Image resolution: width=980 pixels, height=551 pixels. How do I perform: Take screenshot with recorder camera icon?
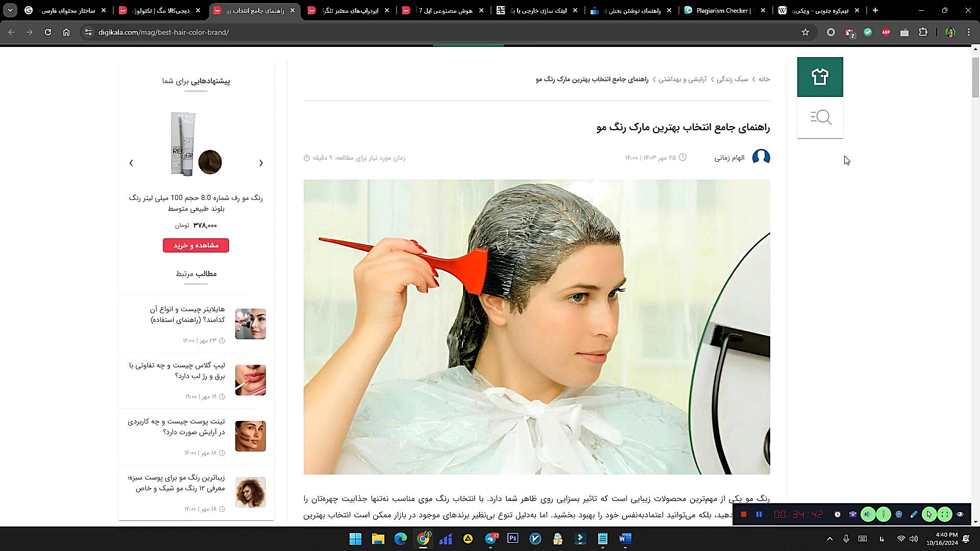click(853, 514)
